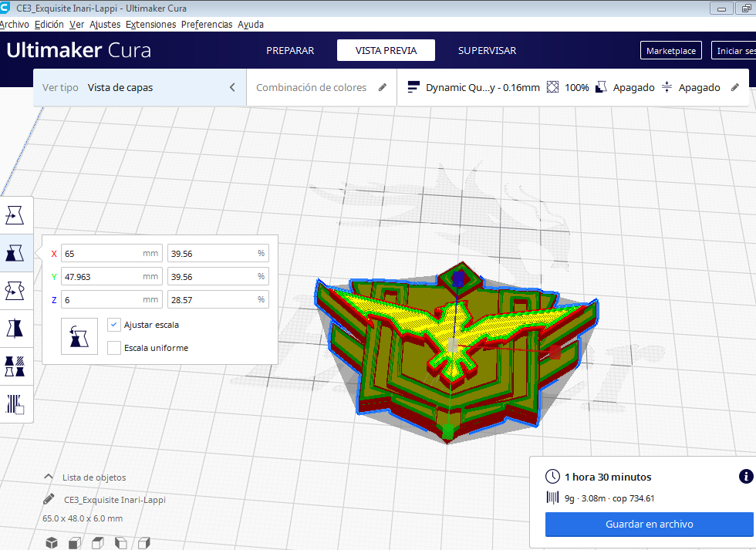Click the reset scale icon in scale panel

pyautogui.click(x=79, y=336)
